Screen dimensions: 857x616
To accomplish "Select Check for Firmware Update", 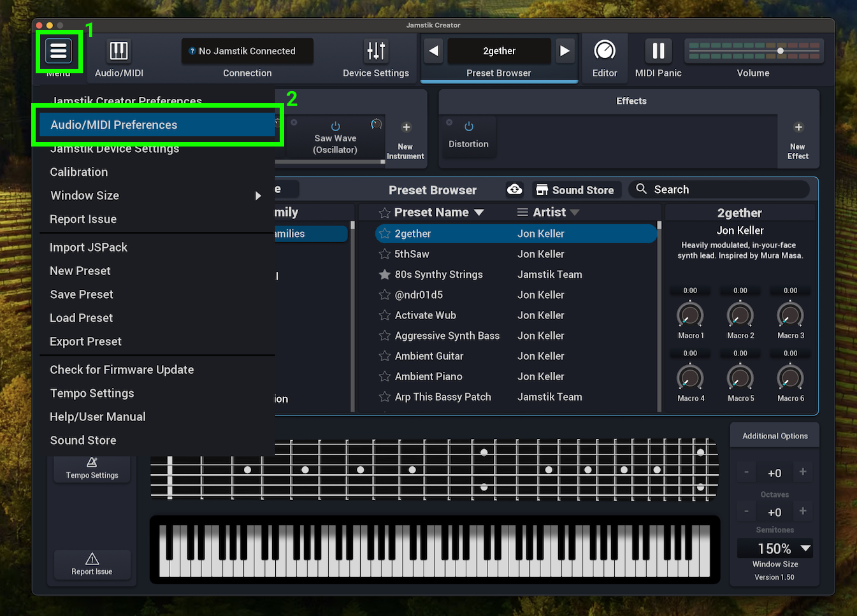I will (157, 369).
